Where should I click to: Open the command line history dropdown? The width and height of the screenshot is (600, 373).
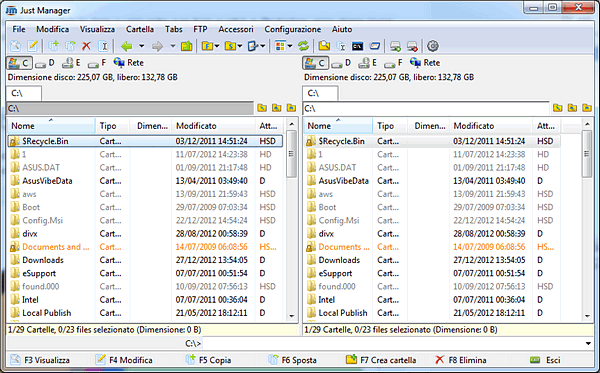(588, 344)
